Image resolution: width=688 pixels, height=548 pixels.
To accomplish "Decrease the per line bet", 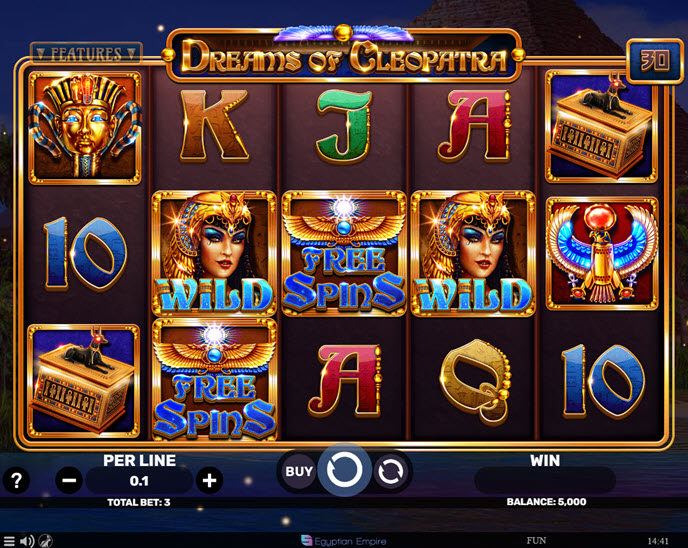I will 69,480.
